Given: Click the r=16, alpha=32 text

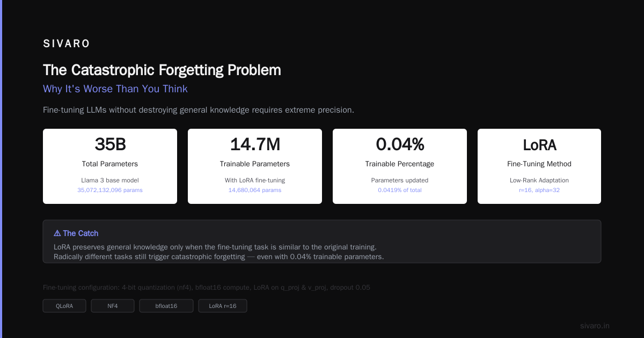Looking at the screenshot, I should [x=539, y=190].
